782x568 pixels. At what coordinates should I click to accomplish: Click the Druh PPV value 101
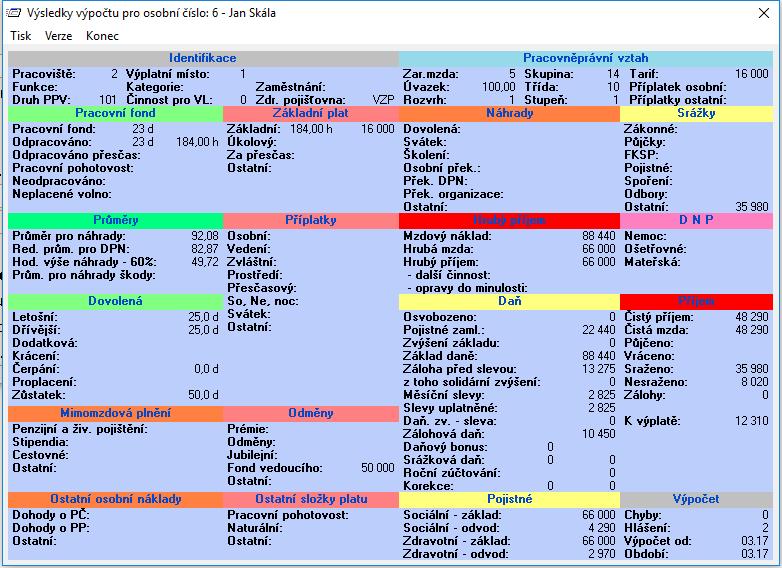(x=107, y=100)
